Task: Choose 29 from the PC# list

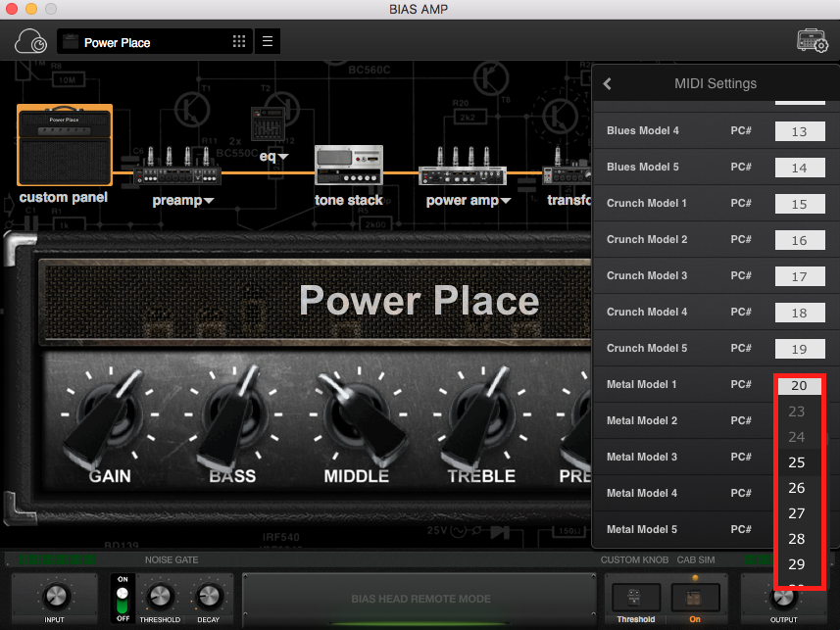Action: click(797, 564)
